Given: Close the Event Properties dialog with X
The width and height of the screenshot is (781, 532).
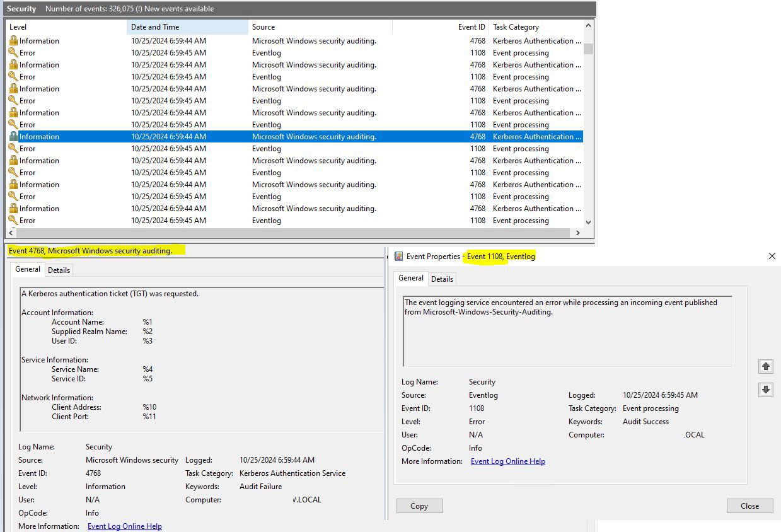Looking at the screenshot, I should coord(772,256).
